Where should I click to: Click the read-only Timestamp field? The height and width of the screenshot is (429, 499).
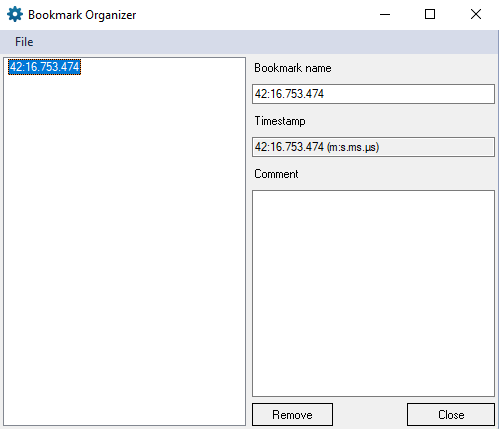point(373,147)
